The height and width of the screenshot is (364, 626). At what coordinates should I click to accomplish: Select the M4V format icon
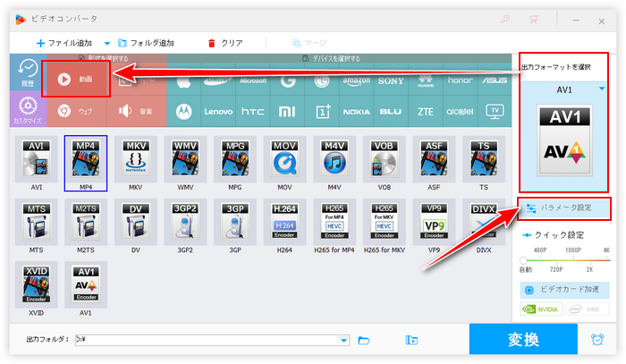click(x=334, y=159)
